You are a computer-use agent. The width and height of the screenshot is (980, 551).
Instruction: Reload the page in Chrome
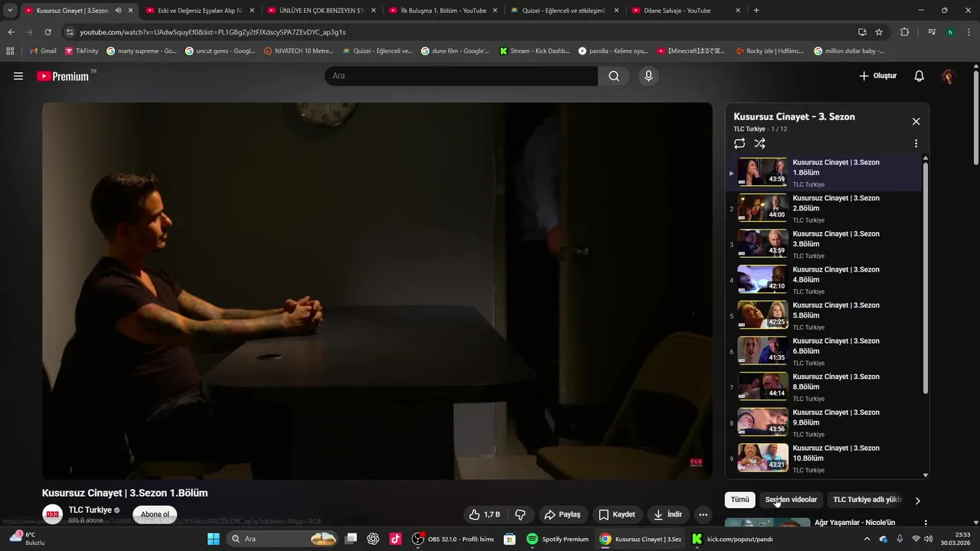point(47,32)
